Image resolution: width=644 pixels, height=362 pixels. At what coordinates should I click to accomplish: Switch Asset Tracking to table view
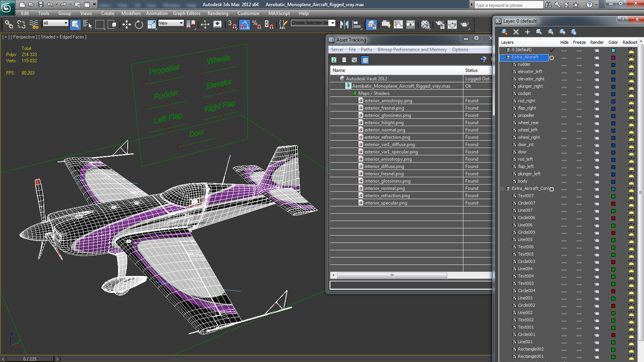point(365,60)
